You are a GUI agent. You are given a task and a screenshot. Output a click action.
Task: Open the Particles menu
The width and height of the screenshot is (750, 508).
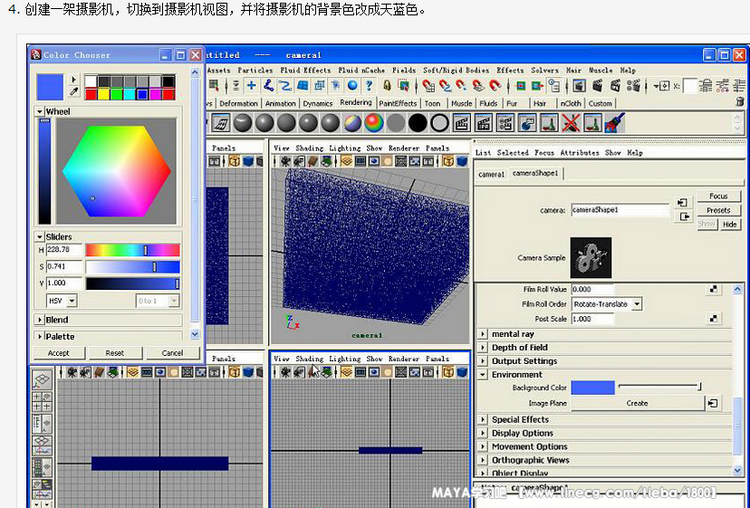coord(255,70)
